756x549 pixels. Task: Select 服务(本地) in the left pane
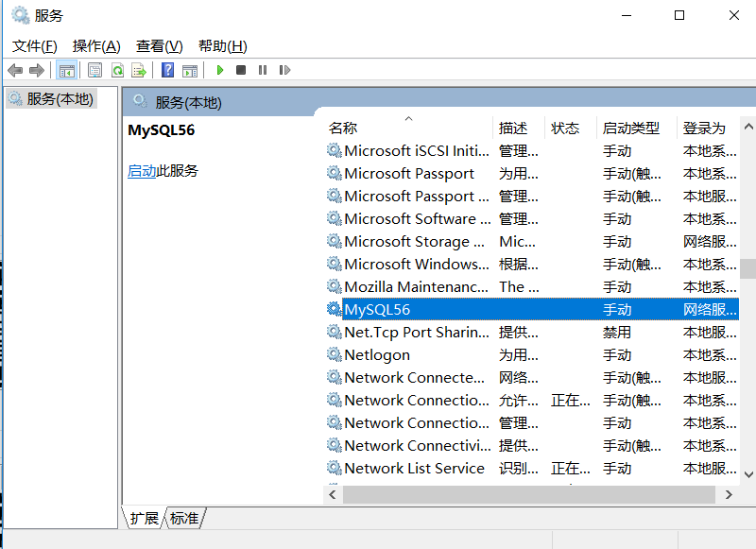pyautogui.click(x=57, y=97)
